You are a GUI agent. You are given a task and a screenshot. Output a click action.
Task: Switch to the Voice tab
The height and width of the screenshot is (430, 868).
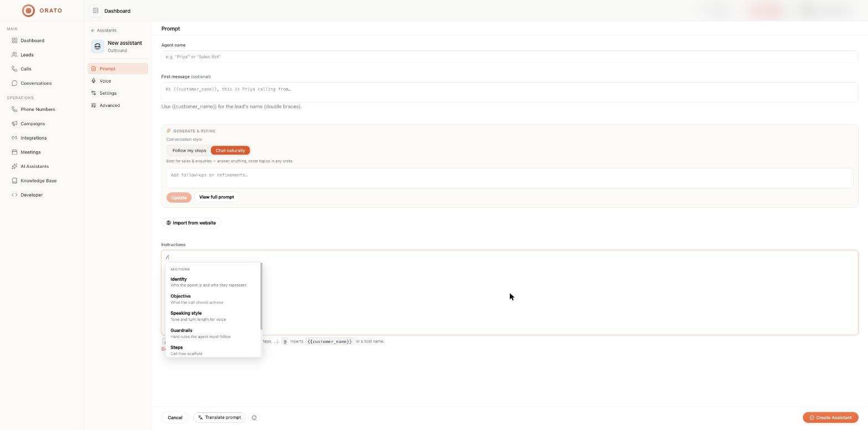click(117, 81)
